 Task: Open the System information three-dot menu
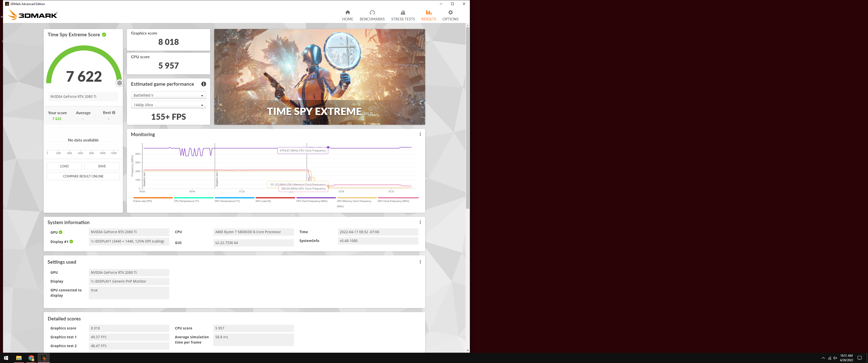click(x=420, y=222)
